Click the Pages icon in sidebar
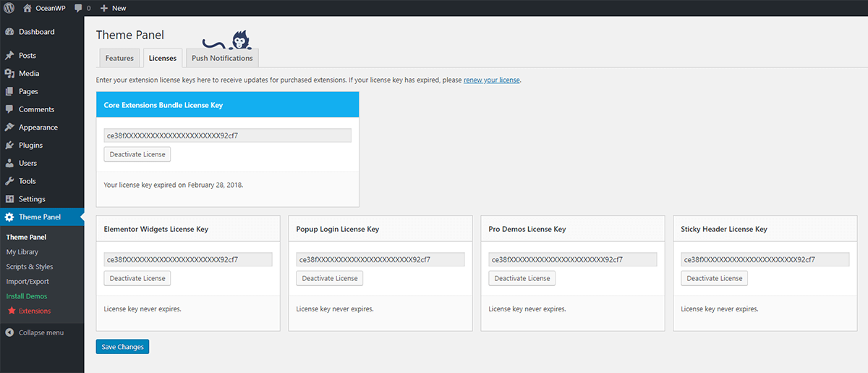This screenshot has height=373, width=868. 9,92
